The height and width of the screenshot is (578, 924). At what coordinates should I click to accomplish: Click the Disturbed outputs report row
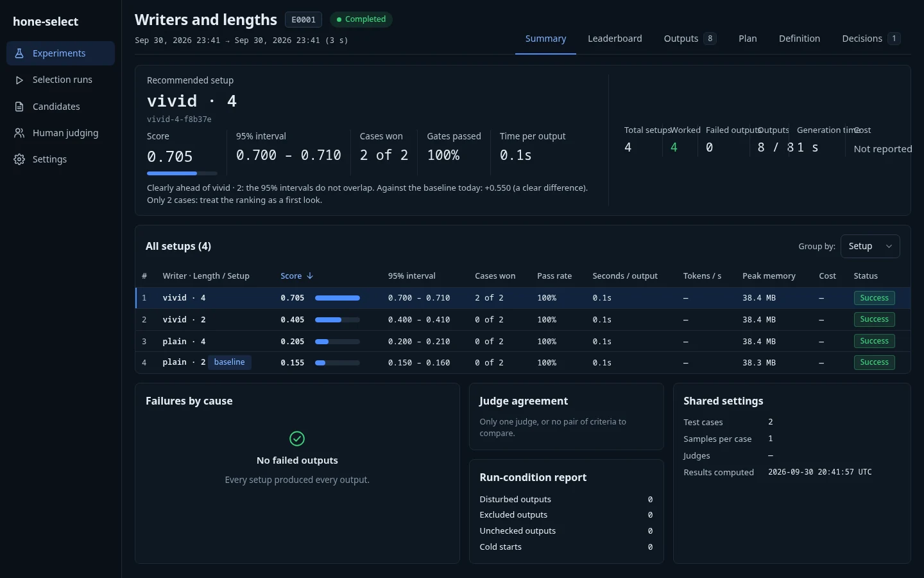[x=566, y=500]
